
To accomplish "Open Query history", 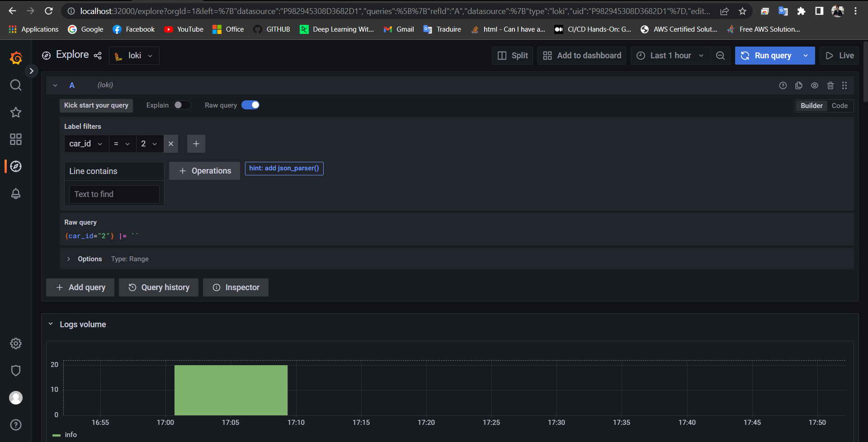I will 158,287.
